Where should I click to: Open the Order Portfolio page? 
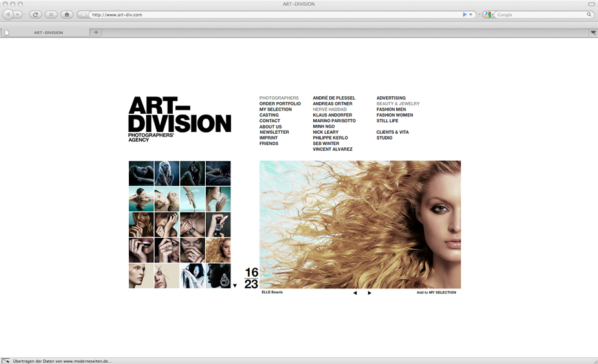click(280, 104)
